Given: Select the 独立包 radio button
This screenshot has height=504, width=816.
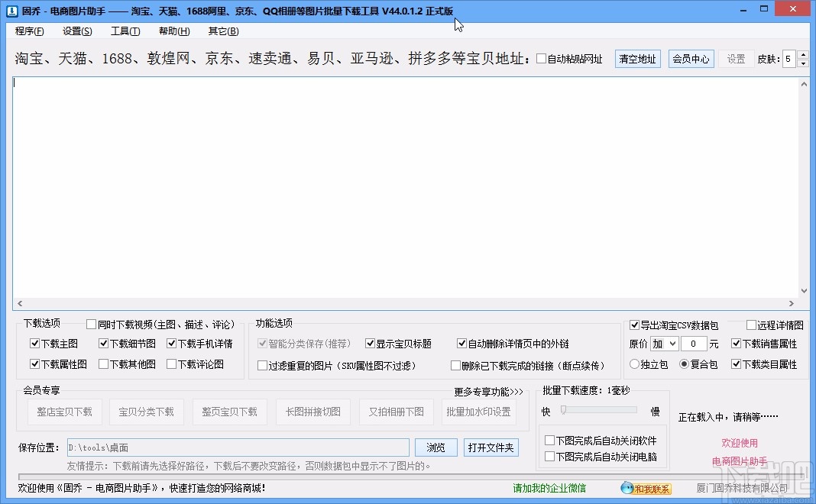Looking at the screenshot, I should pos(634,364).
